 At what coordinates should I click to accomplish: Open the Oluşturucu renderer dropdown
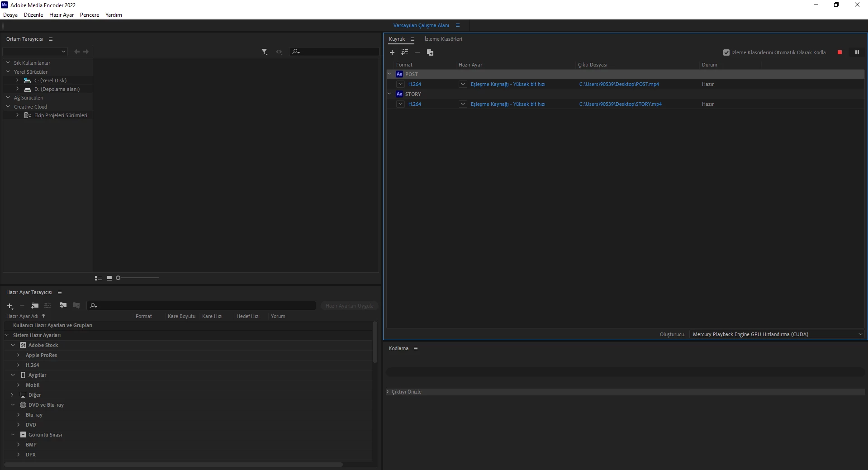[777, 334]
